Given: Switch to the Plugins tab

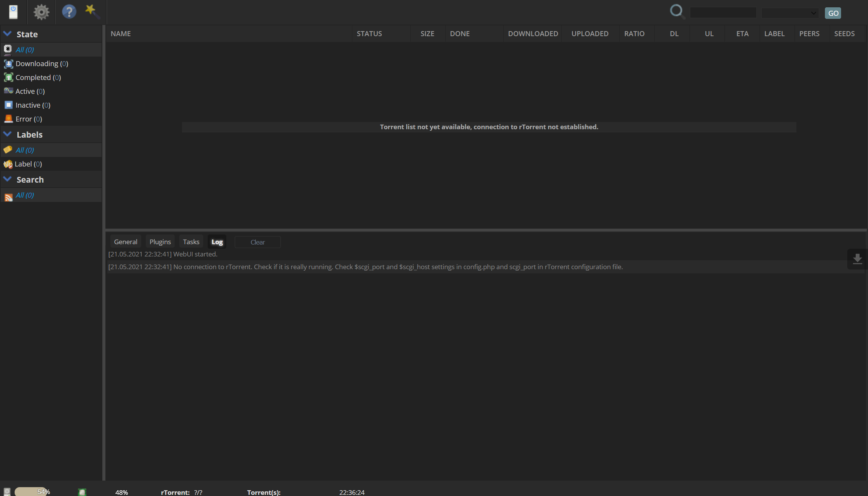Looking at the screenshot, I should (160, 241).
